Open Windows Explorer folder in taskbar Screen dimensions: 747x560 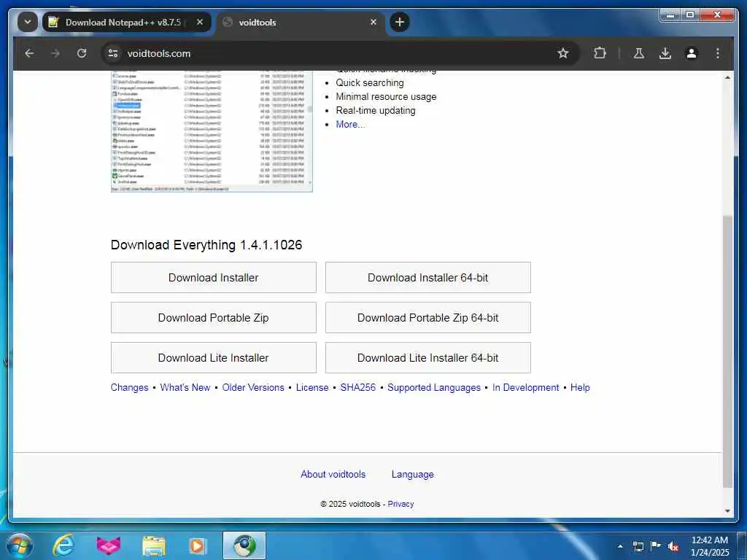[153, 546]
